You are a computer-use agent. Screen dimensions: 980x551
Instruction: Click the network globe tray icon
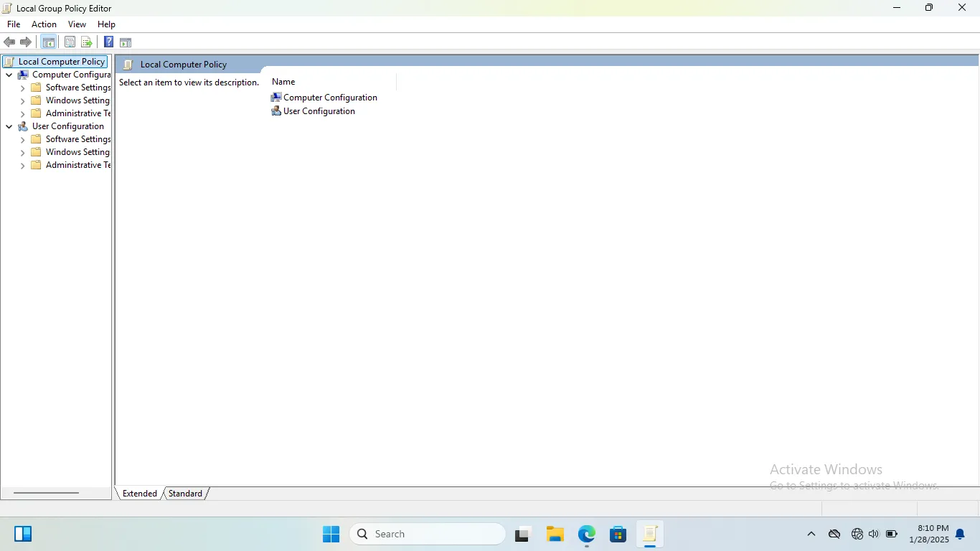tap(857, 534)
